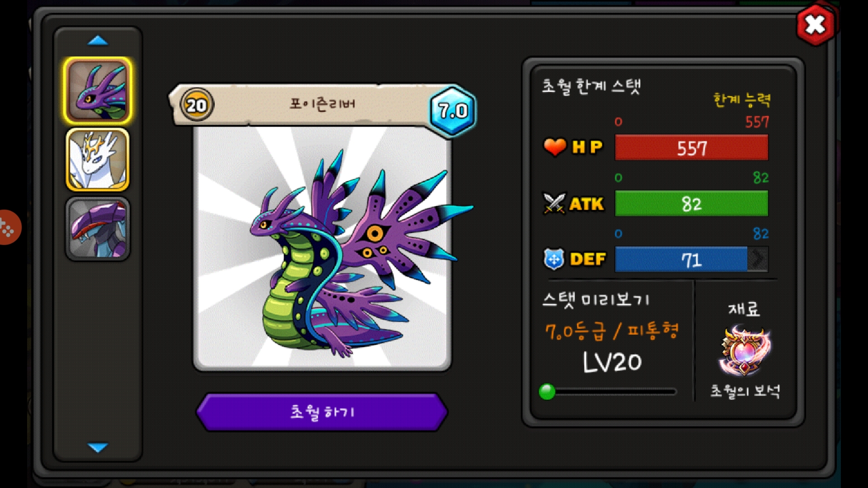This screenshot has width=868, height=488.
Task: Click the green stat preview slider knob
Action: (x=547, y=391)
